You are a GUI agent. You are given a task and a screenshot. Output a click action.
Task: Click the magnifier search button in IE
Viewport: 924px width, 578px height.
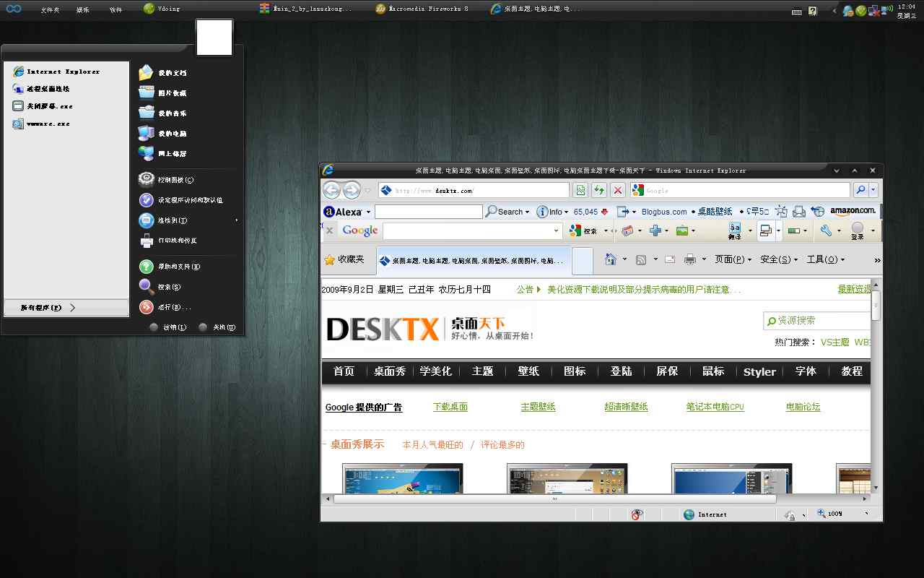point(860,190)
